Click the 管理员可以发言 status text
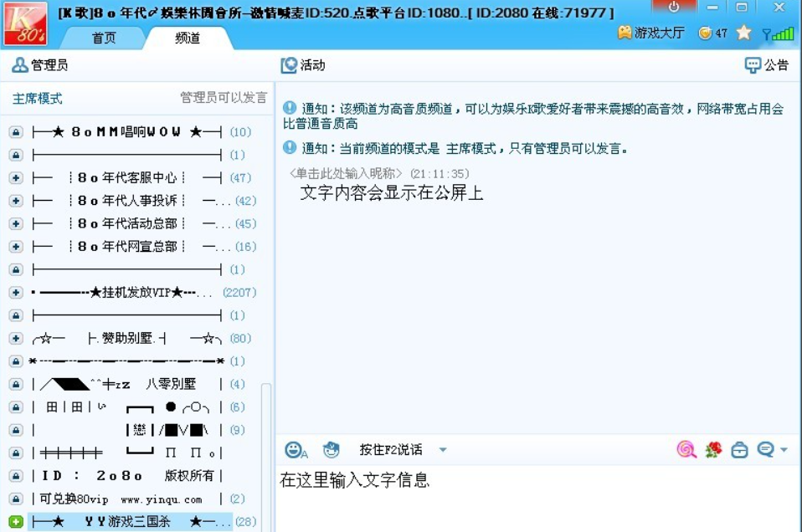Viewport: 802px width, 532px height. coord(224,98)
